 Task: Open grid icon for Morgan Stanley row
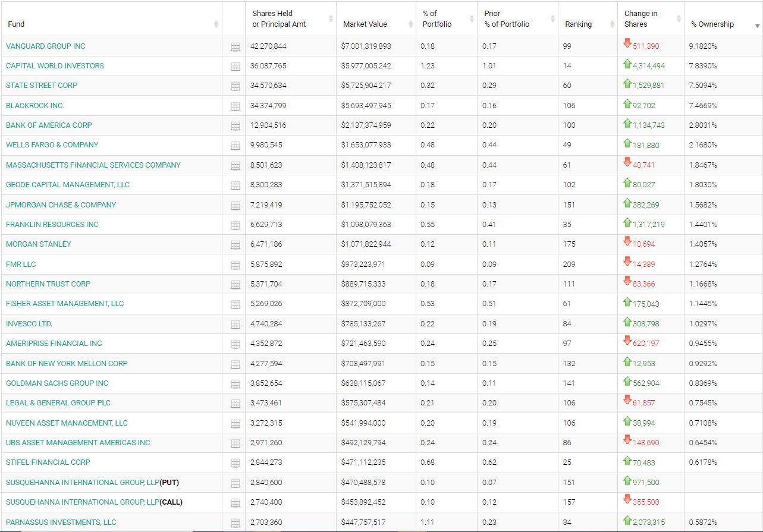point(235,245)
